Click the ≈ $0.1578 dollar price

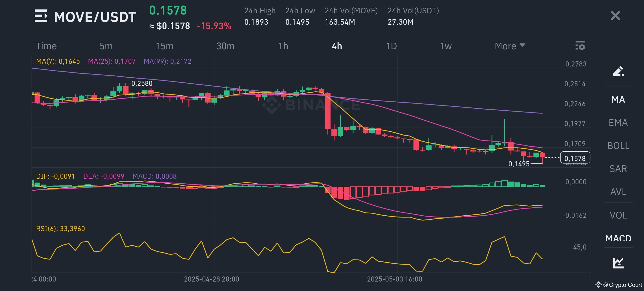pyautogui.click(x=169, y=26)
